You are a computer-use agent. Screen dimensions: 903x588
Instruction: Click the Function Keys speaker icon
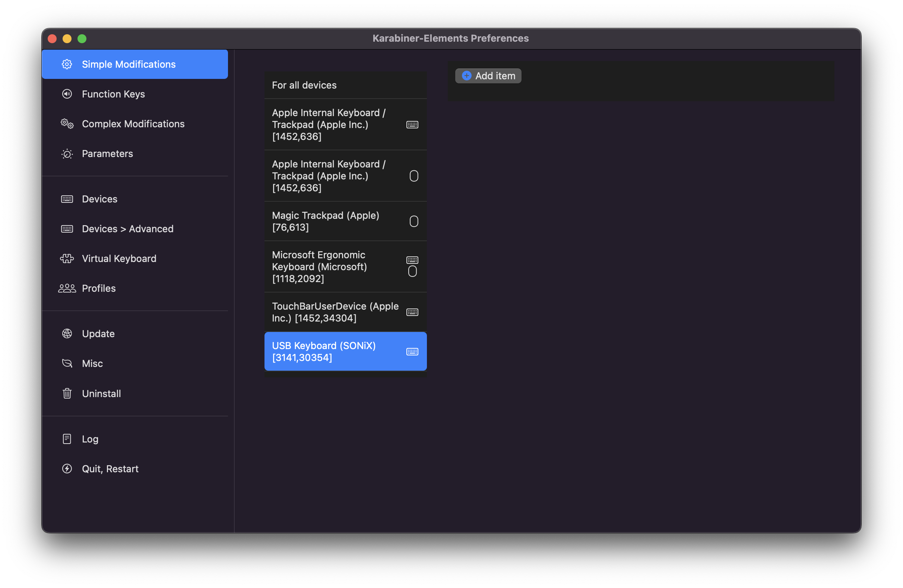[x=67, y=94]
